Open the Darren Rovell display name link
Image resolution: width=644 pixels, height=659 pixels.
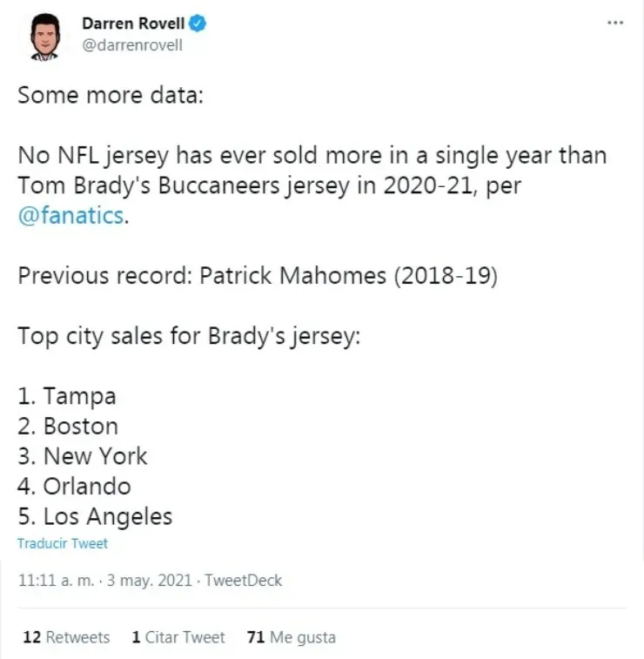[133, 24]
